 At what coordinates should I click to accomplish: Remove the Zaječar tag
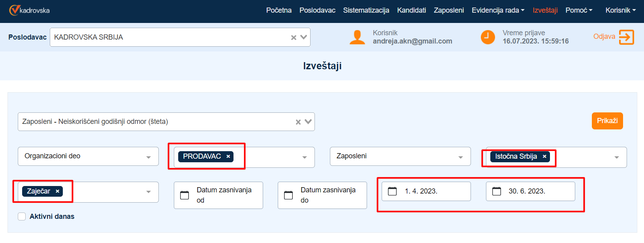point(57,192)
